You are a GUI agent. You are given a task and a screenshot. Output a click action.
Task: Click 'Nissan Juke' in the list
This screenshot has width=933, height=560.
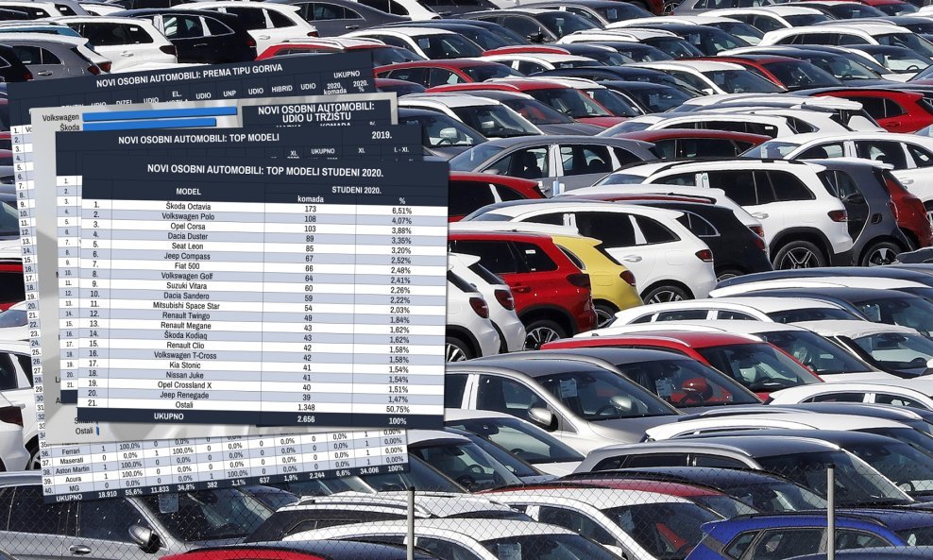(185, 376)
